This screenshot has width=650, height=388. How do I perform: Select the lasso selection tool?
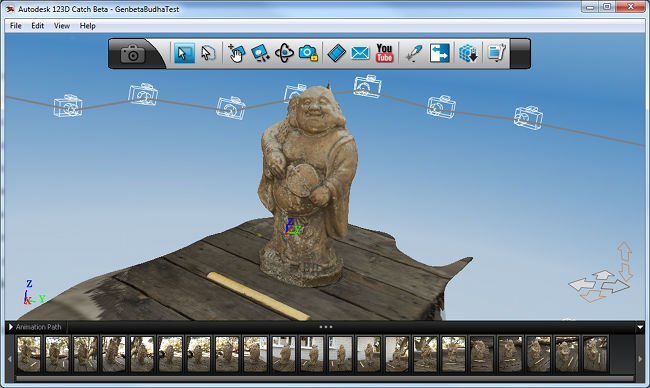(x=208, y=53)
